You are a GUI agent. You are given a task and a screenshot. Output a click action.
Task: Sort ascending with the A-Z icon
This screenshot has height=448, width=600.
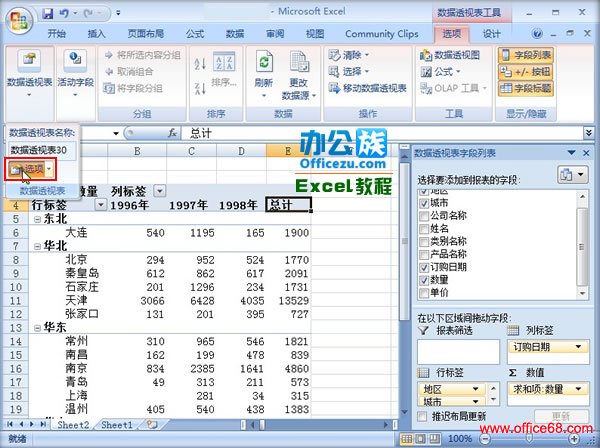[200, 64]
